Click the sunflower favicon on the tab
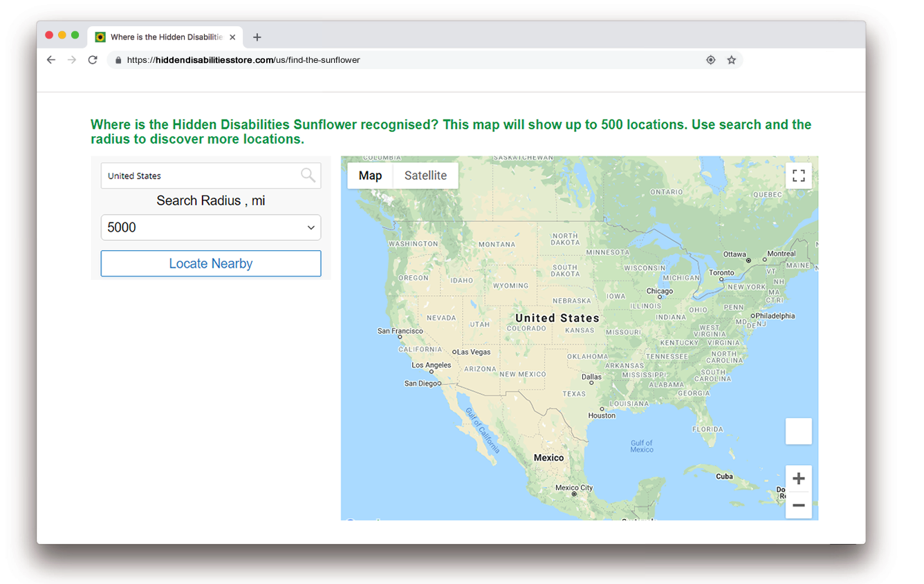924x584 pixels. coord(100,37)
